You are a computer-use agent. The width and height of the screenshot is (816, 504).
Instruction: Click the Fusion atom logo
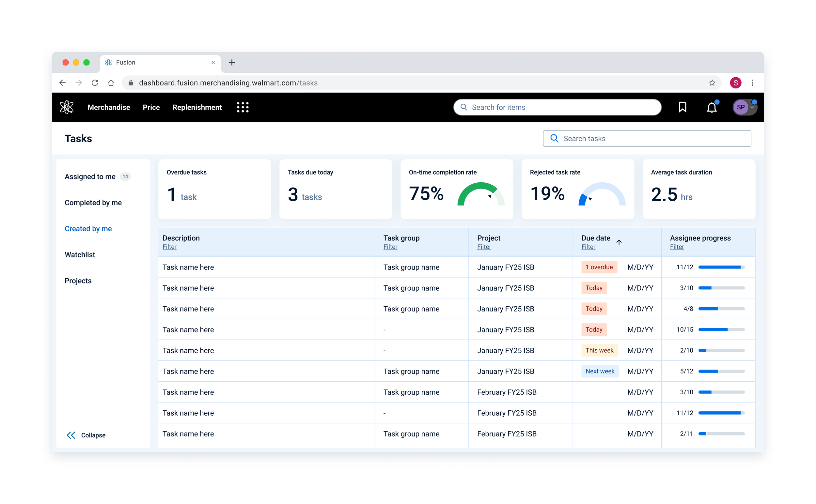67,107
